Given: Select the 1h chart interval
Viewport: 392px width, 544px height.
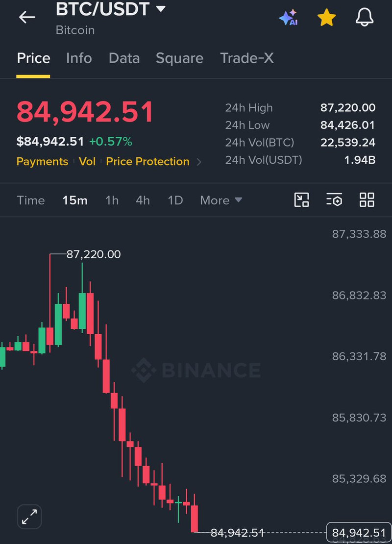Looking at the screenshot, I should (x=112, y=200).
